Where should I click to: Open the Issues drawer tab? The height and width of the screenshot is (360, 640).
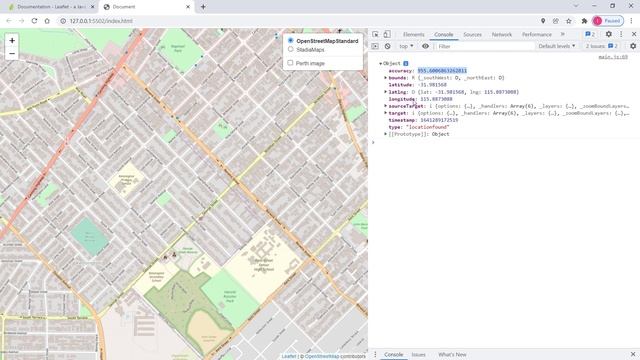point(418,354)
